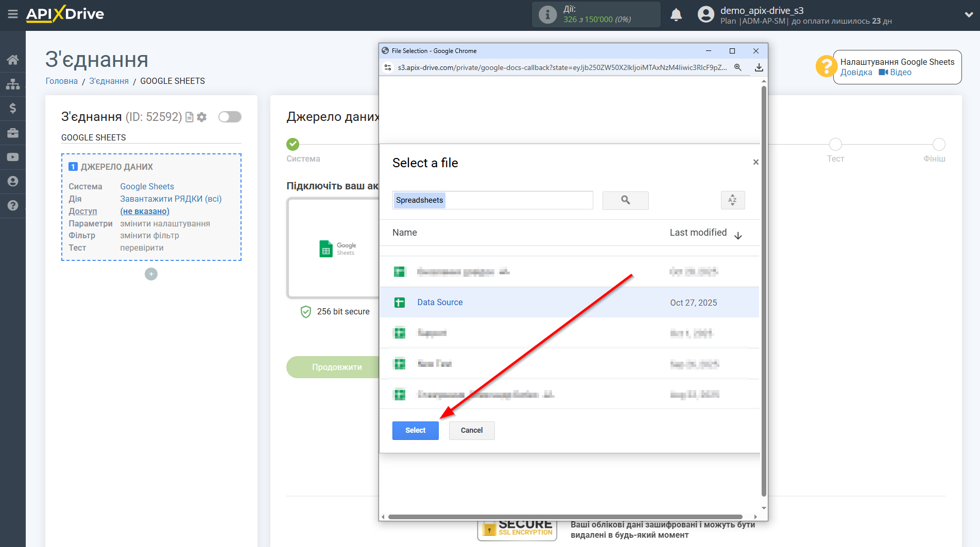Sort files alphabetically with the A-Z icon
This screenshot has height=547, width=980.
(x=732, y=200)
